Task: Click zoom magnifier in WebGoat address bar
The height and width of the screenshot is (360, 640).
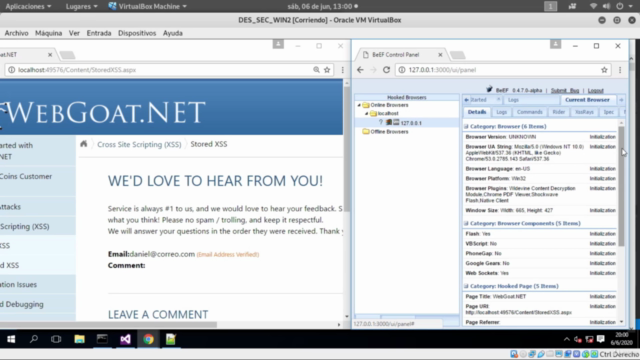Action: 316,70
